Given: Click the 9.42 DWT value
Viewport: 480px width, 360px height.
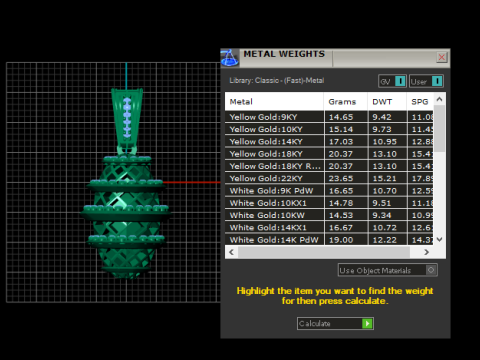Looking at the screenshot, I should [382, 117].
